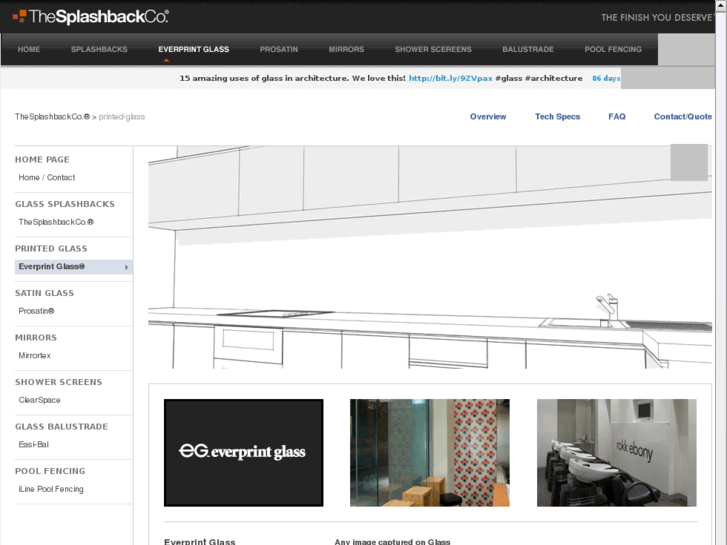
Task: Select Mirrorlex in the sidebar
Action: coord(35,356)
